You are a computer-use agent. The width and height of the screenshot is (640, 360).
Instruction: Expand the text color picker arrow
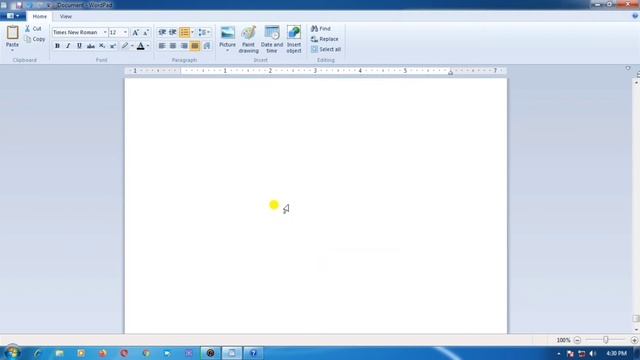148,46
